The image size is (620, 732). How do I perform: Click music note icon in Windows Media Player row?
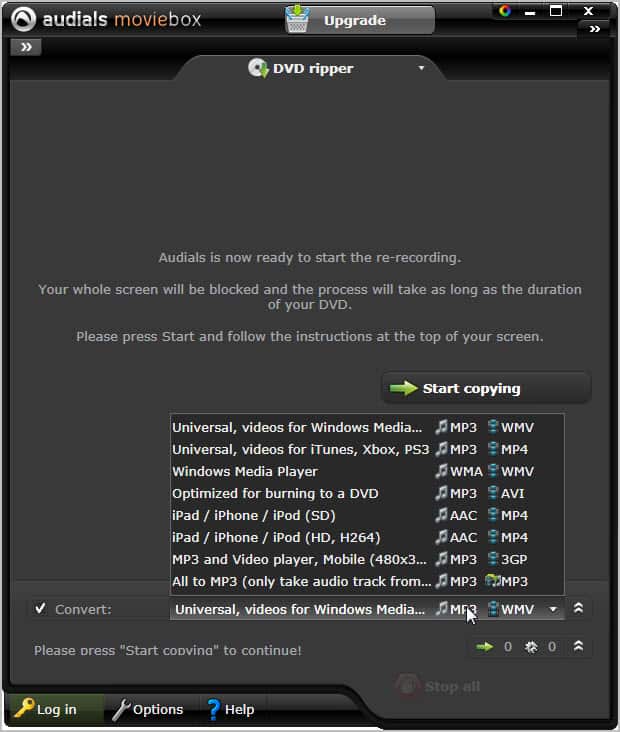point(441,471)
